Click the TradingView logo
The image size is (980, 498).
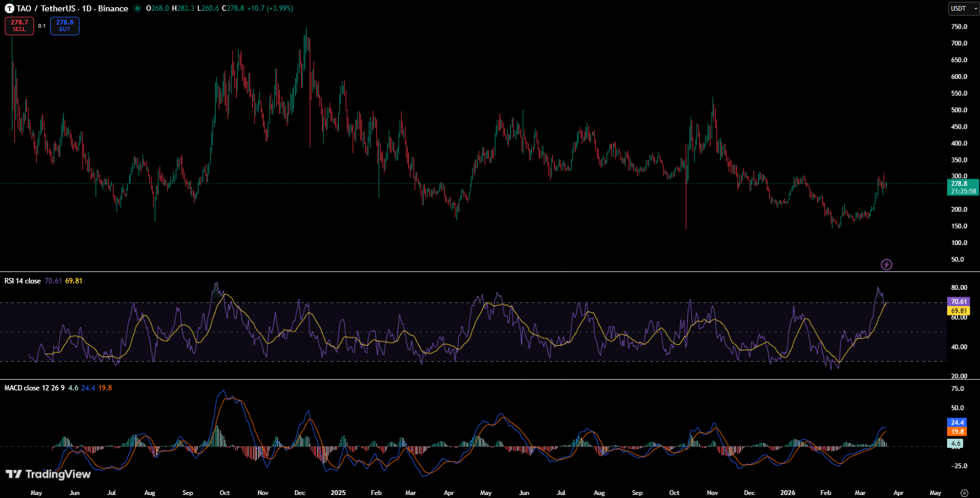48,474
